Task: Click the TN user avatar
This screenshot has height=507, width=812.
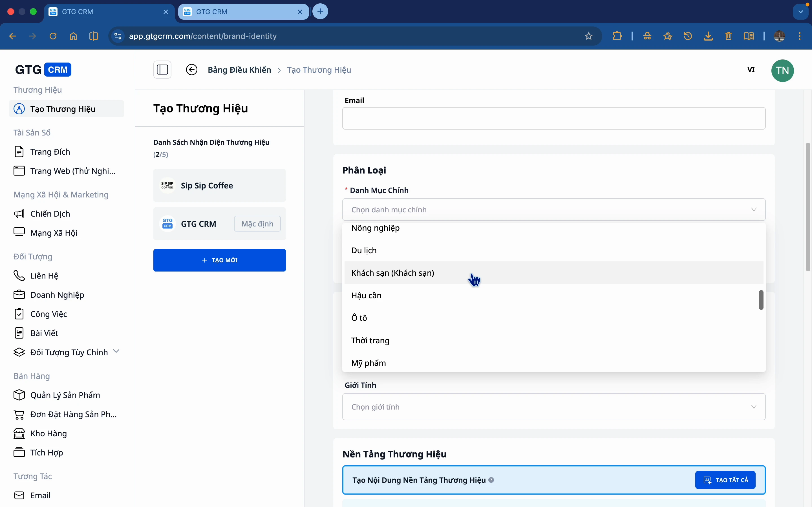Action: [x=782, y=70]
